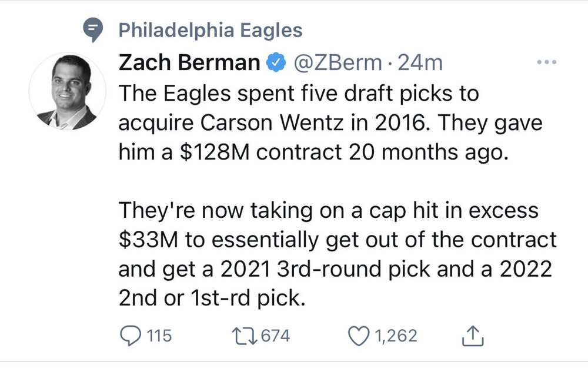Click the 674 retweets count

[x=275, y=336]
